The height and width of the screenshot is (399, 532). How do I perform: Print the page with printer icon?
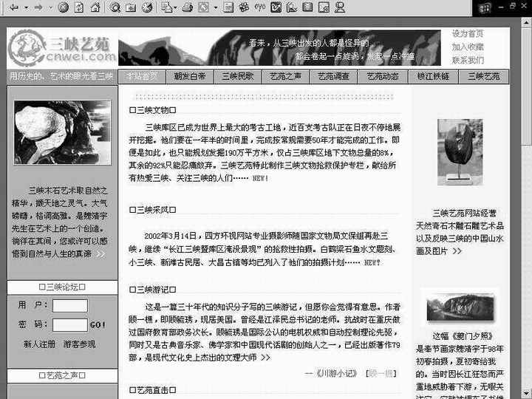pos(187,7)
